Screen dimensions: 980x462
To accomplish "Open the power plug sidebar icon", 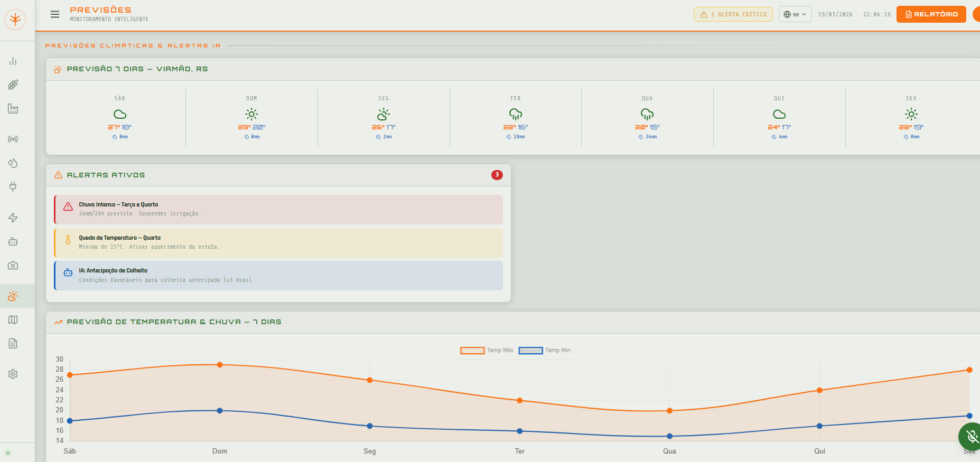I will tap(13, 186).
